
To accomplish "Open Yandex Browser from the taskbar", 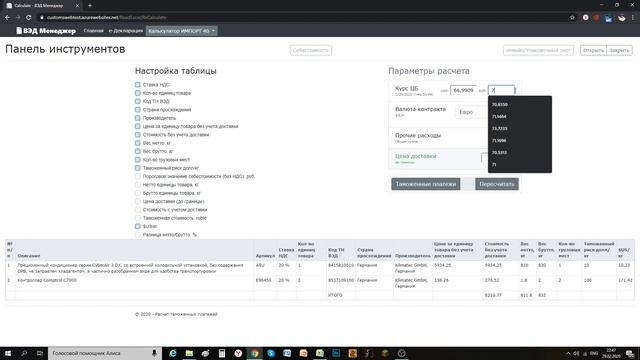I will [x=238, y=353].
